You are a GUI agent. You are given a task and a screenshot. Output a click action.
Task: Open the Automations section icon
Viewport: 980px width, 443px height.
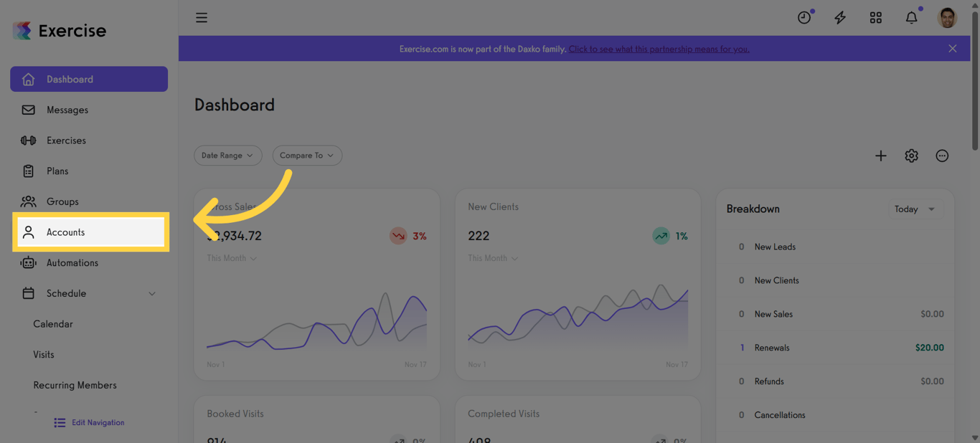[x=28, y=262]
